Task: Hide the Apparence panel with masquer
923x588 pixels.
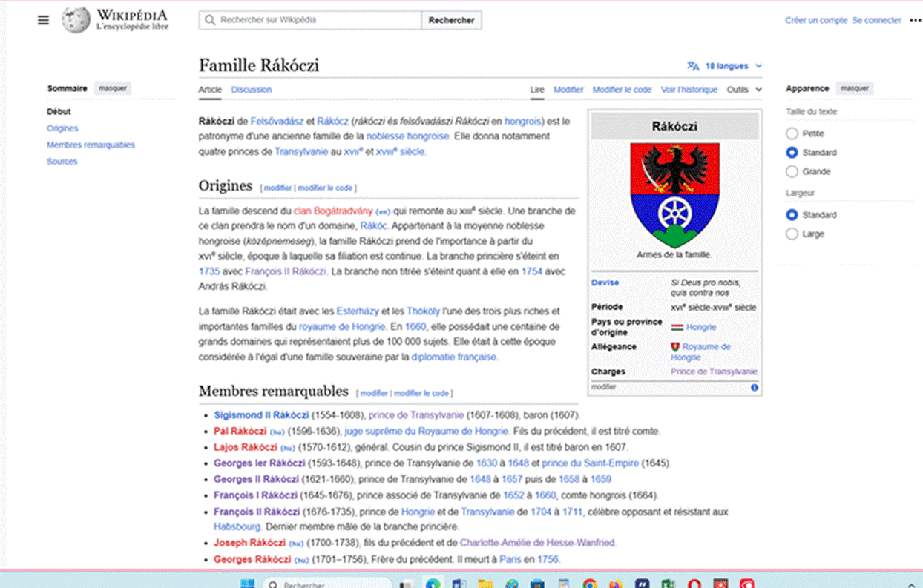Action: tap(855, 88)
